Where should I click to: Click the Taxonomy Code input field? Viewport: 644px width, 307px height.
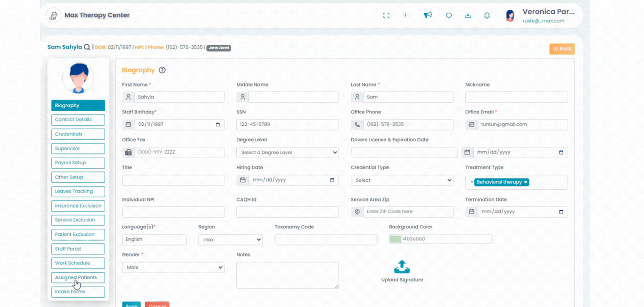(x=326, y=240)
